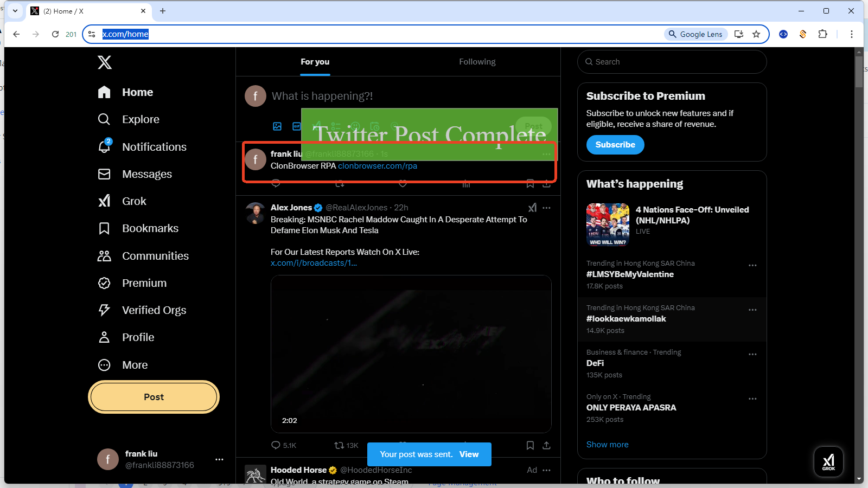The width and height of the screenshot is (868, 488).
Task: Open Explore from the sidebar
Action: [129, 119]
